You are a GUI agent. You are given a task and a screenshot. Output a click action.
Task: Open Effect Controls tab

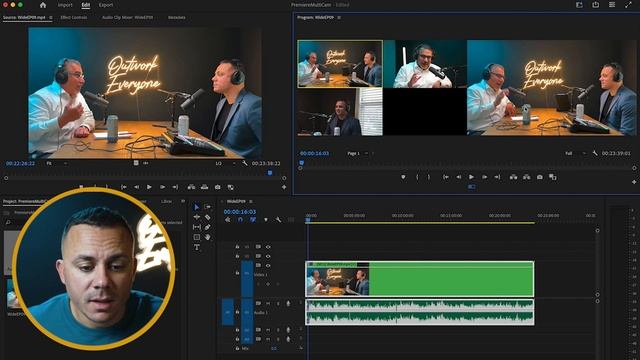pyautogui.click(x=74, y=18)
